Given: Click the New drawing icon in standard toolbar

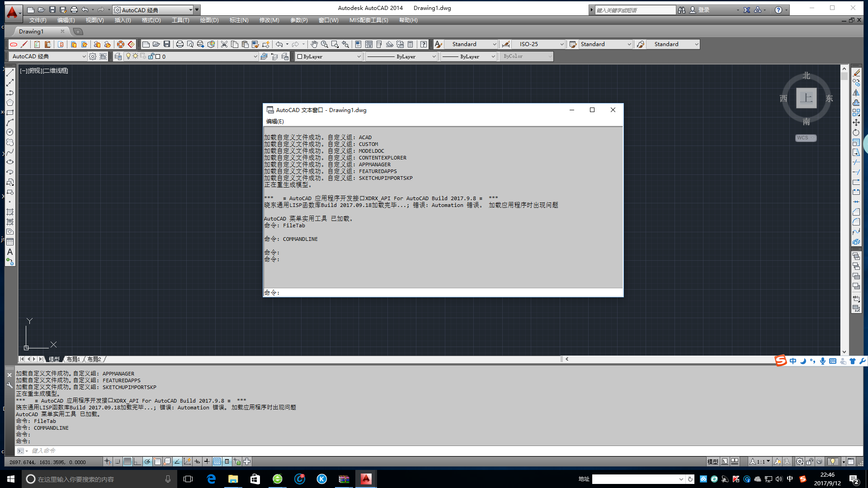Looking at the screenshot, I should [x=146, y=44].
